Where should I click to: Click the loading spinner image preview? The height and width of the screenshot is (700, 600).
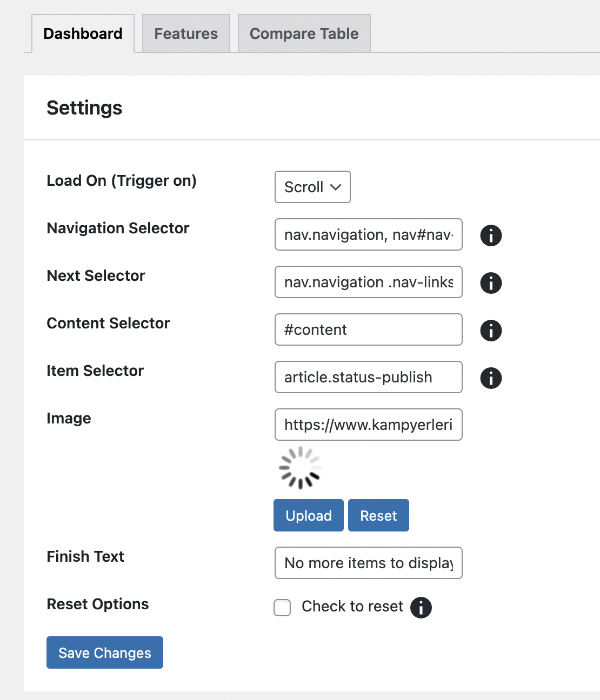coord(300,467)
